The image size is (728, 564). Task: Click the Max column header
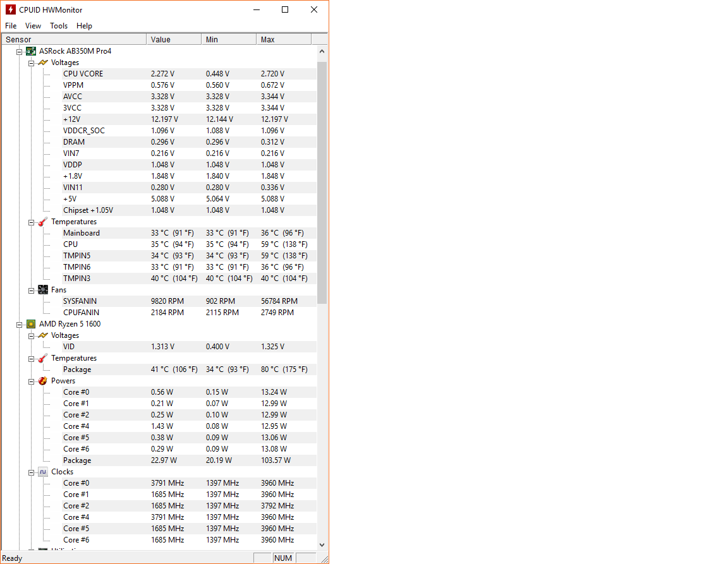(x=283, y=39)
